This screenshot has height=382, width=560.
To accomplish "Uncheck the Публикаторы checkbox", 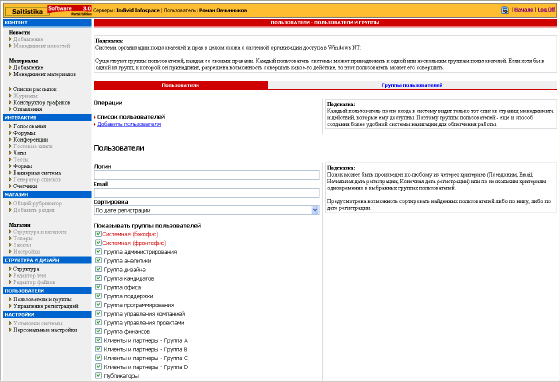I will (x=98, y=375).
